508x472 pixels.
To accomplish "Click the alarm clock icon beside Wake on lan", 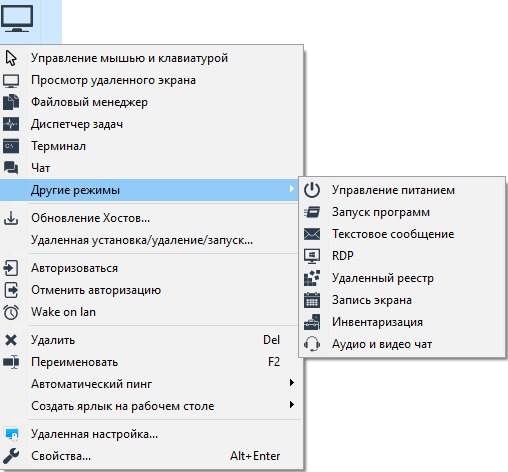I will pos(11,312).
